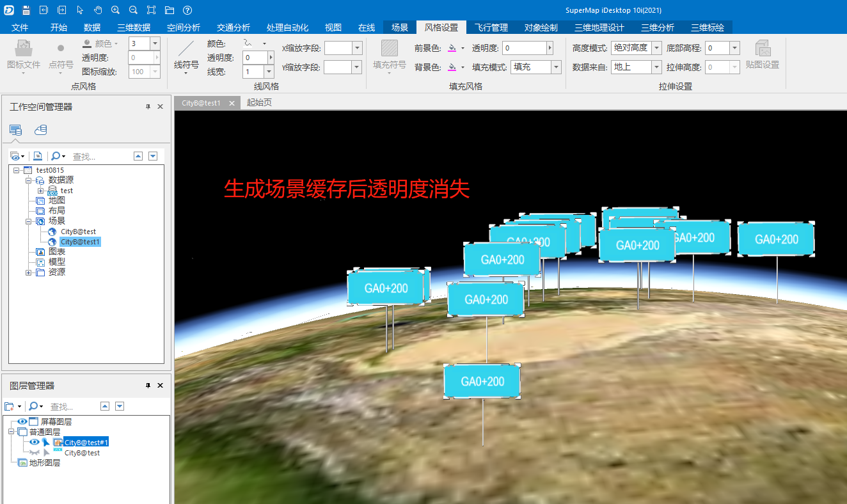Open the 底部高程 dropdown
Screen dimensions: 847x504
click(x=734, y=48)
